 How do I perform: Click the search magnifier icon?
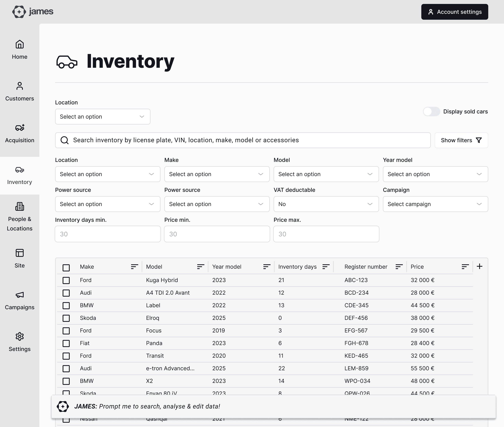click(64, 140)
